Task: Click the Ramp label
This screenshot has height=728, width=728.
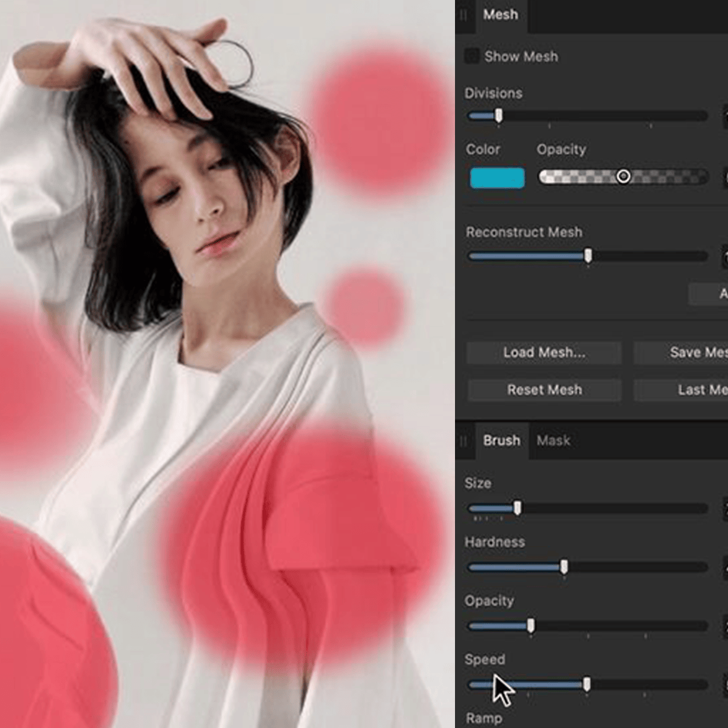Action: (484, 718)
